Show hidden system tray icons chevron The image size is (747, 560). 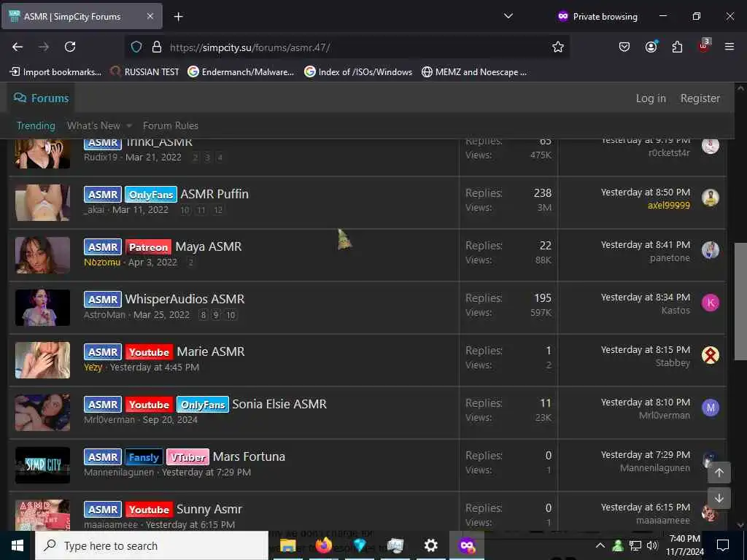click(600, 545)
